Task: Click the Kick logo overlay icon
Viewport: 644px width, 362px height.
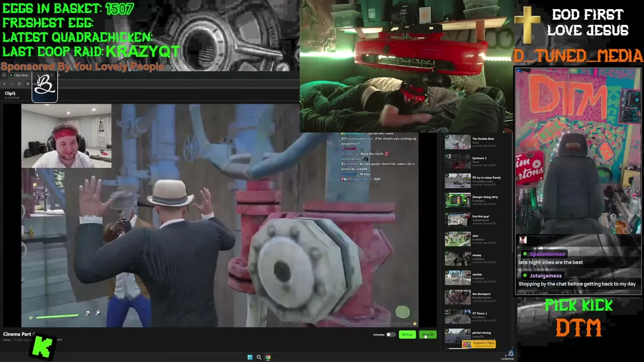Action: (42, 347)
